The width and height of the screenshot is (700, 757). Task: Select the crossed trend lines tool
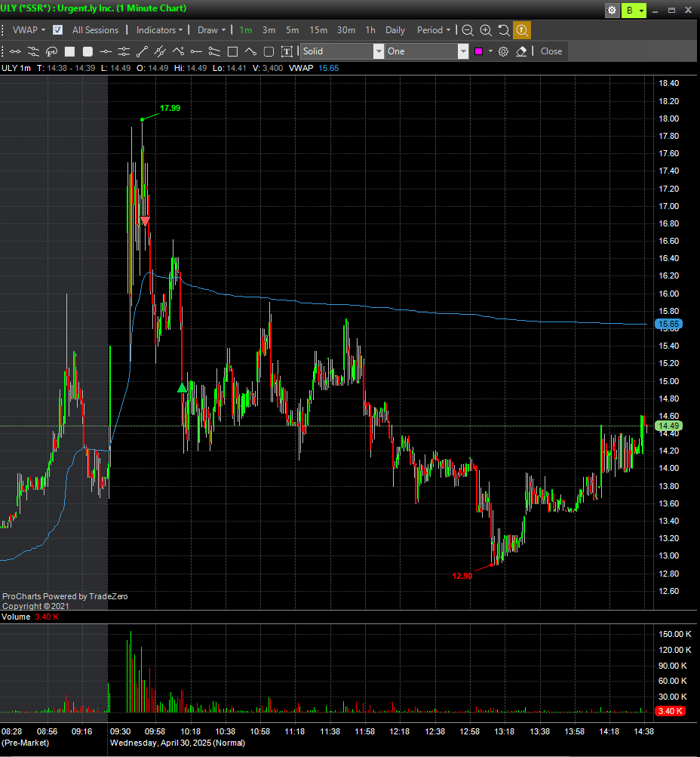click(x=160, y=51)
